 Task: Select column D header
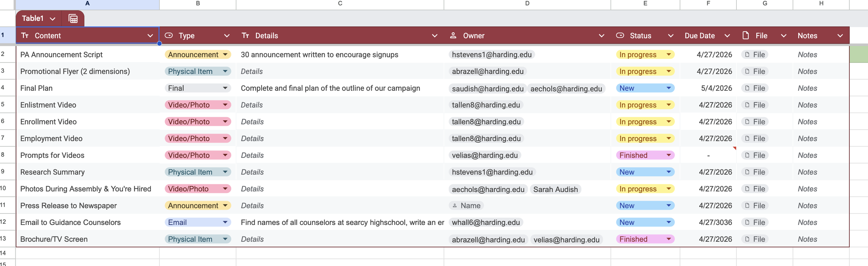coord(527,4)
